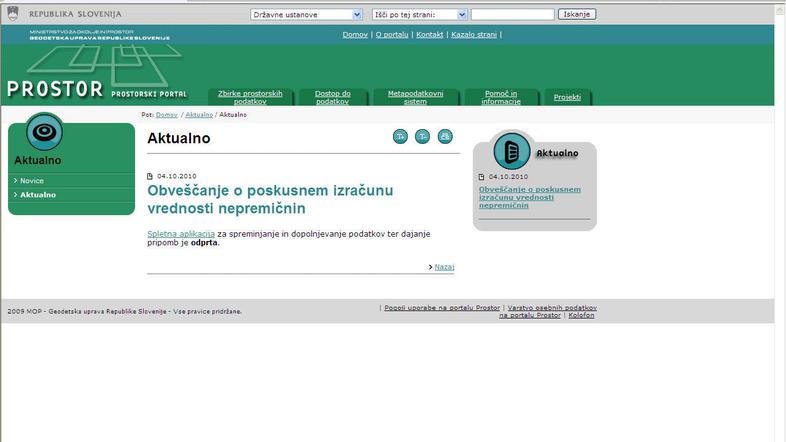
Task: Click the Iskanje search button
Action: [x=577, y=14]
